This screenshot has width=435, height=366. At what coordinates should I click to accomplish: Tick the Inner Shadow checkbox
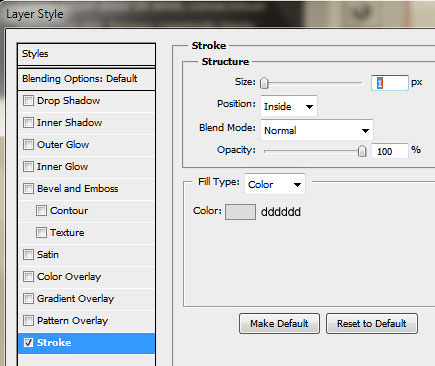click(28, 123)
